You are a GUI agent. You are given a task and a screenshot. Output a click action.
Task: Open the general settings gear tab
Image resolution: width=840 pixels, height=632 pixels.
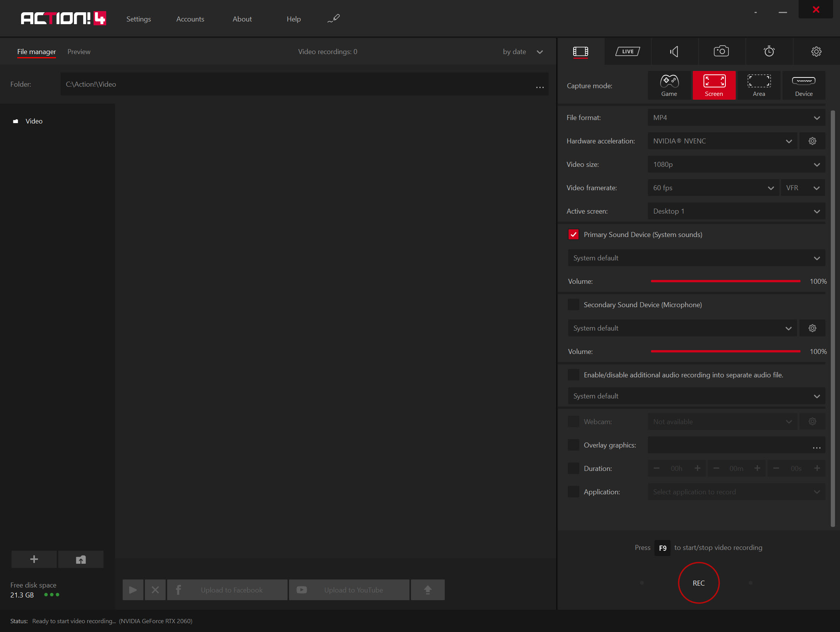click(816, 51)
